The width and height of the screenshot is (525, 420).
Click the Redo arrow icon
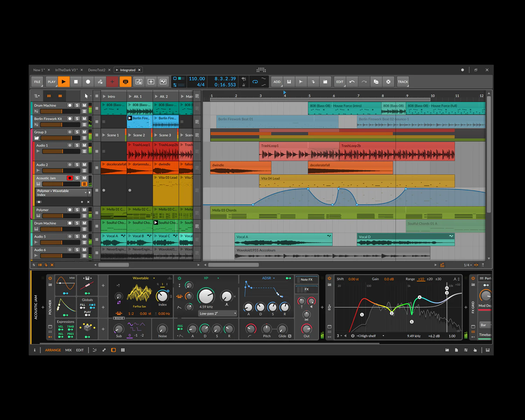click(x=364, y=82)
